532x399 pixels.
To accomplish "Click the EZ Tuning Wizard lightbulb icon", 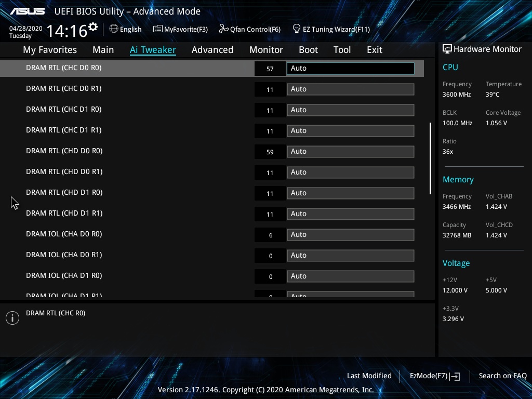I will tap(297, 29).
